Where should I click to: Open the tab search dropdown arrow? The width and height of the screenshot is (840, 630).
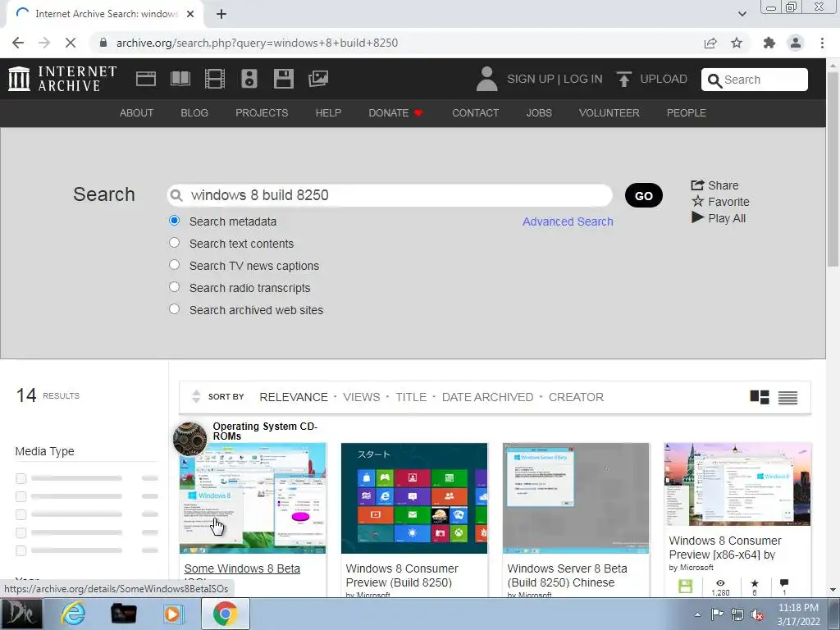[x=742, y=14]
